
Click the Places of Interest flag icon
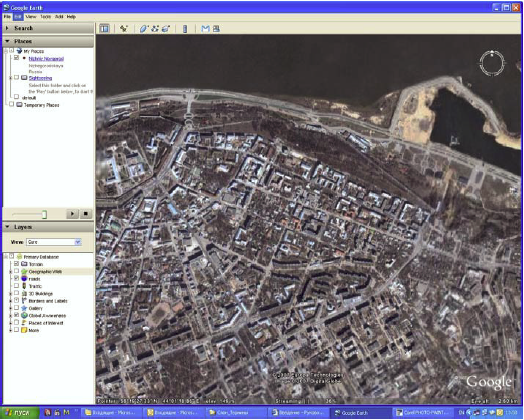[24, 322]
